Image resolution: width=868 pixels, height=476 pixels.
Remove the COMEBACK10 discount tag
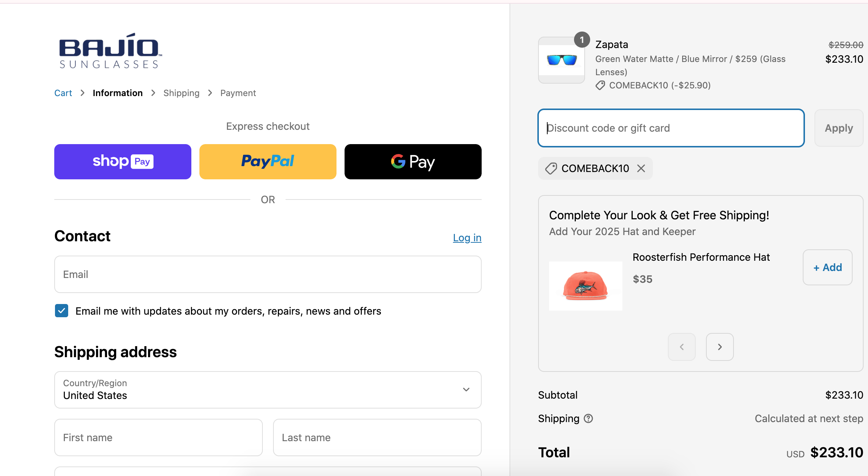[641, 168]
